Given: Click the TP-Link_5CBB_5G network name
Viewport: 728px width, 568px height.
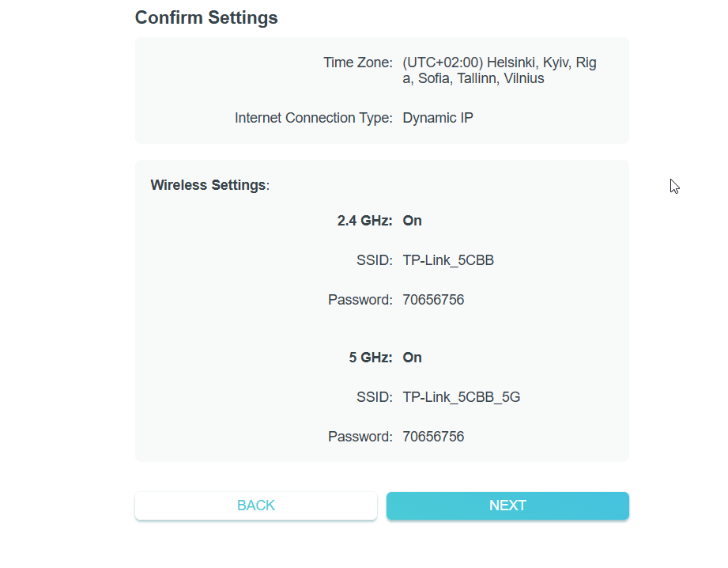Looking at the screenshot, I should (461, 397).
